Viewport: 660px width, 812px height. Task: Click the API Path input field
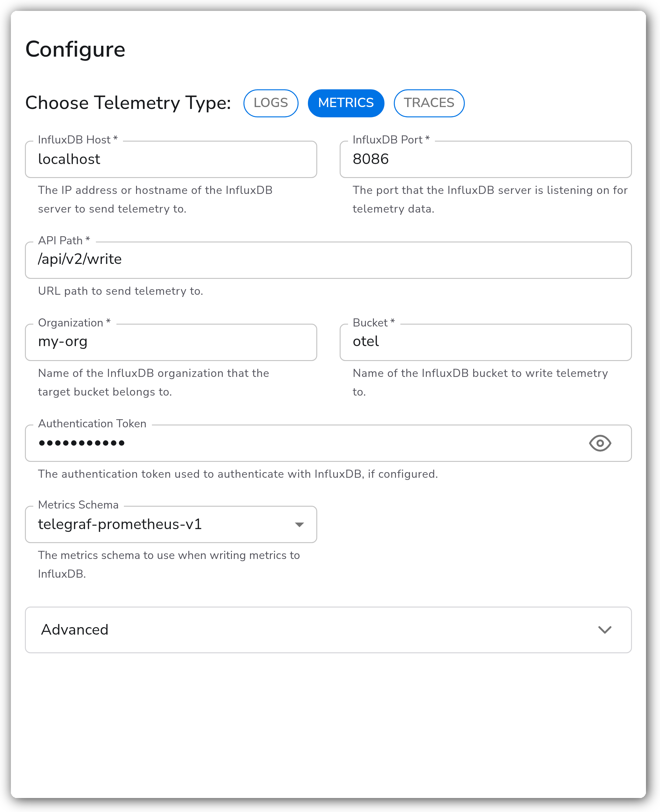pos(328,260)
